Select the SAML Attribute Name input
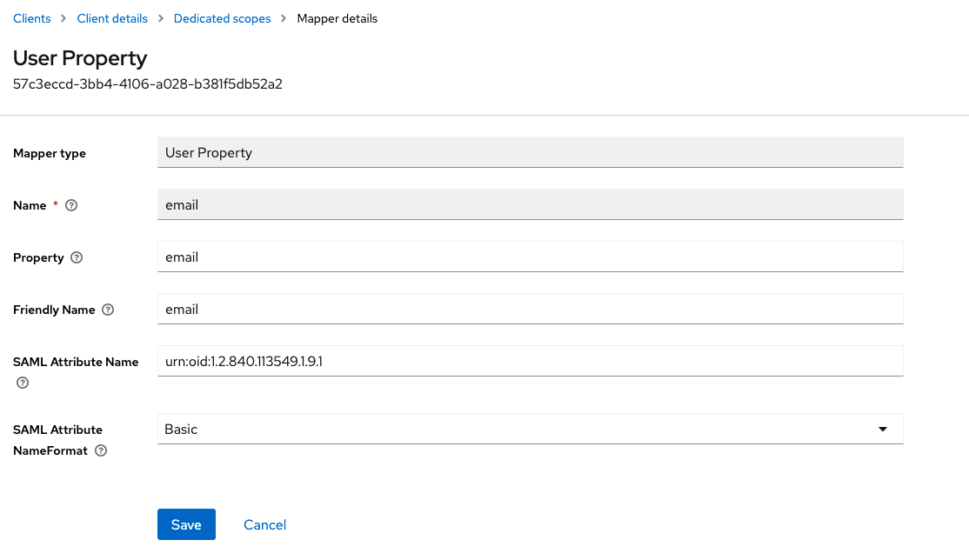 530,362
